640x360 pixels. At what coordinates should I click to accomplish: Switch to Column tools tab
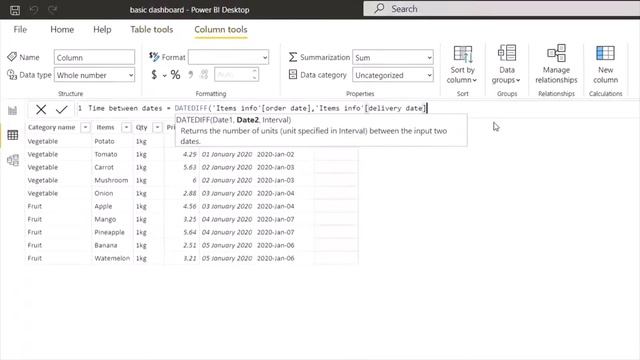[221, 29]
